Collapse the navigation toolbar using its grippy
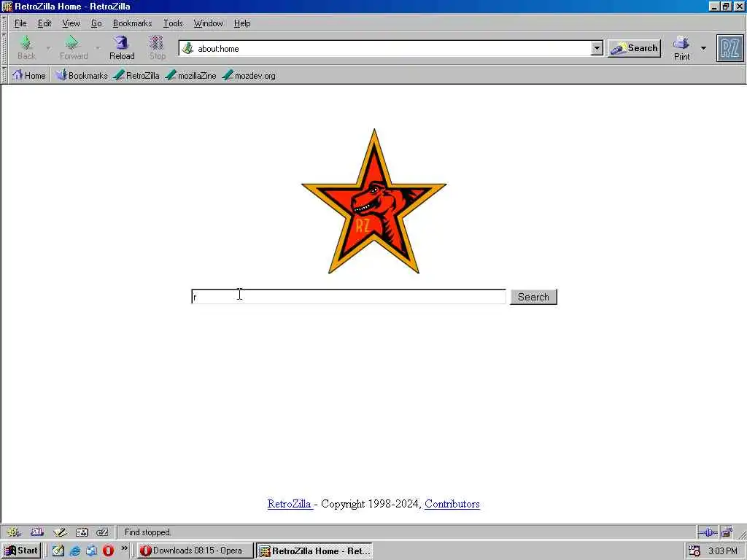 (x=4, y=48)
